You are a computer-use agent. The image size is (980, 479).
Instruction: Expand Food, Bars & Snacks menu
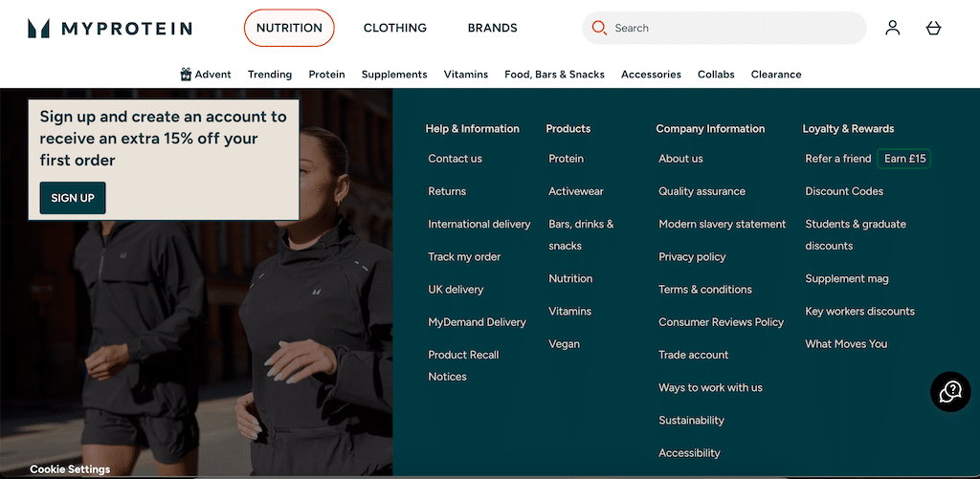click(554, 75)
